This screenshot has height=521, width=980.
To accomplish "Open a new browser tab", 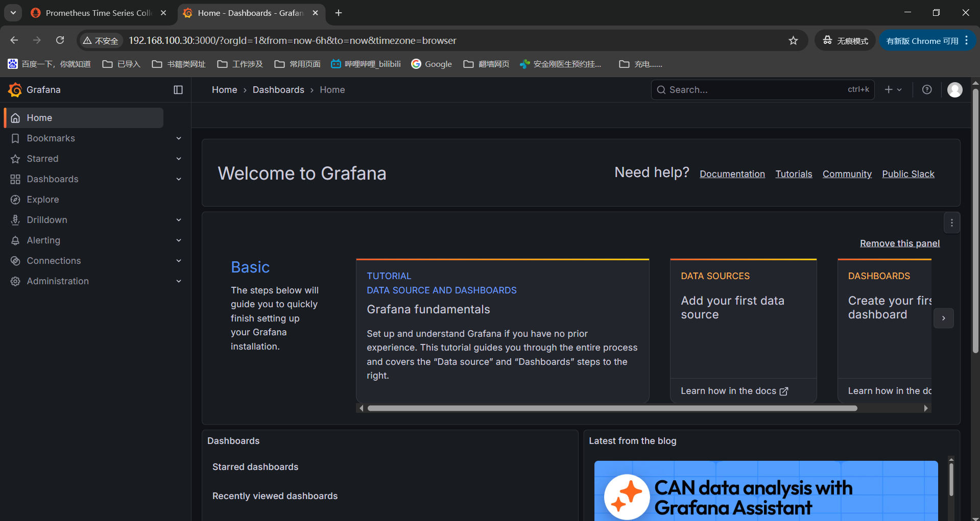I will 339,13.
